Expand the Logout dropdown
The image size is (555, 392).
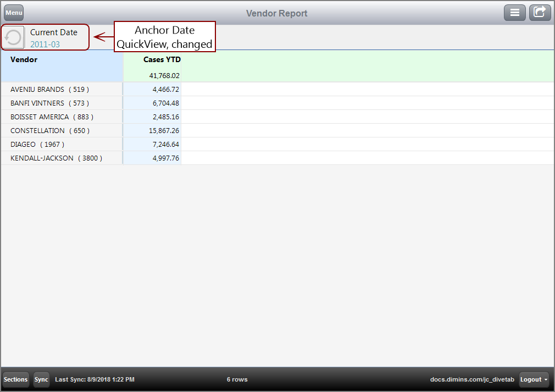(x=532, y=379)
